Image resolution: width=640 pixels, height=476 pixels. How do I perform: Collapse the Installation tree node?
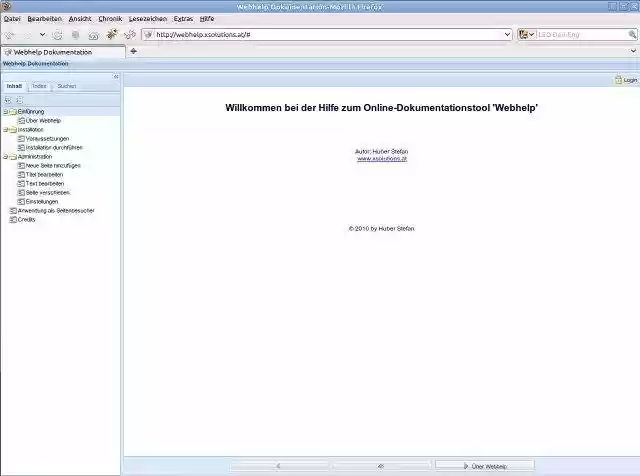point(6,129)
